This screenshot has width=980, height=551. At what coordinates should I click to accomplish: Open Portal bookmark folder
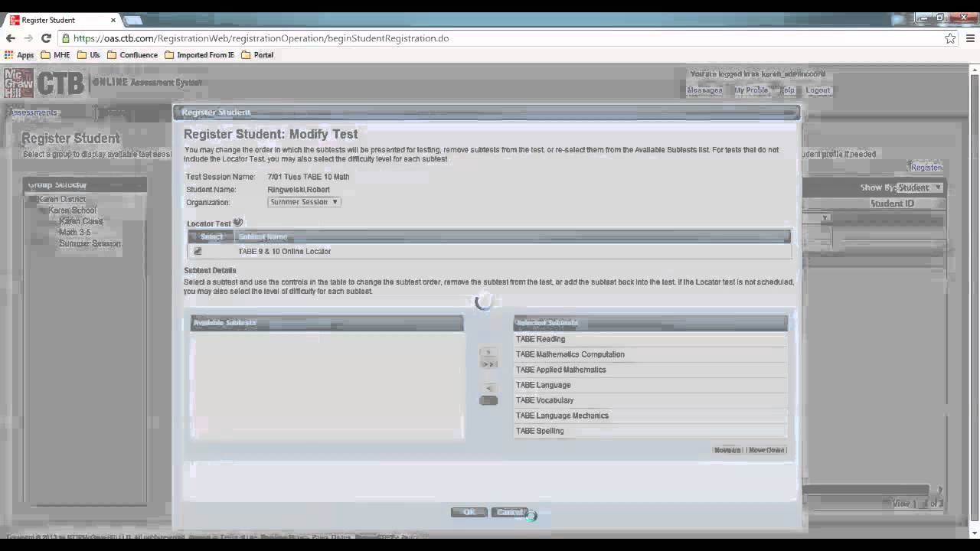tap(257, 55)
